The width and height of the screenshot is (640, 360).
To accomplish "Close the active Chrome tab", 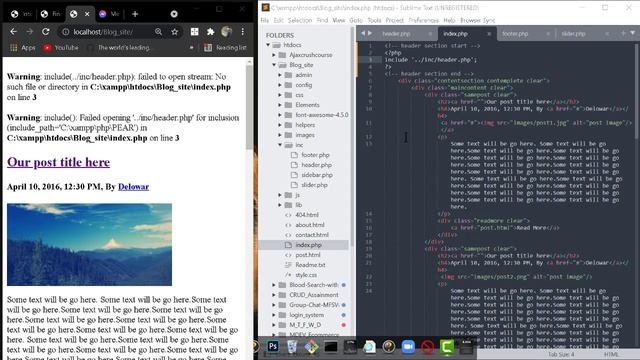I will [x=87, y=14].
